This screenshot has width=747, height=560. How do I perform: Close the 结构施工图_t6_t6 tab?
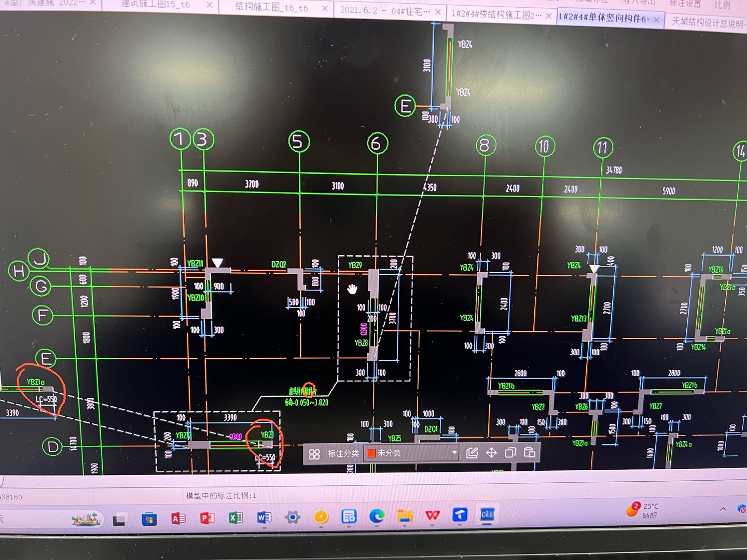pyautogui.click(x=325, y=8)
